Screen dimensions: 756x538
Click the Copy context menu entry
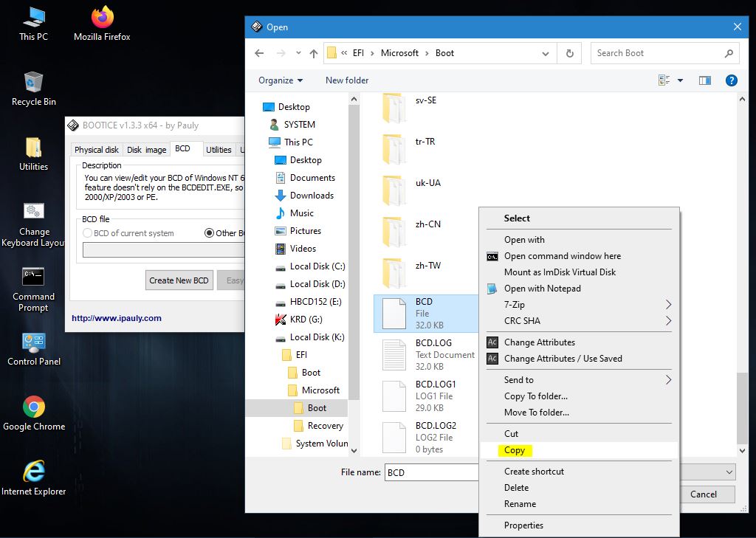[515, 450]
